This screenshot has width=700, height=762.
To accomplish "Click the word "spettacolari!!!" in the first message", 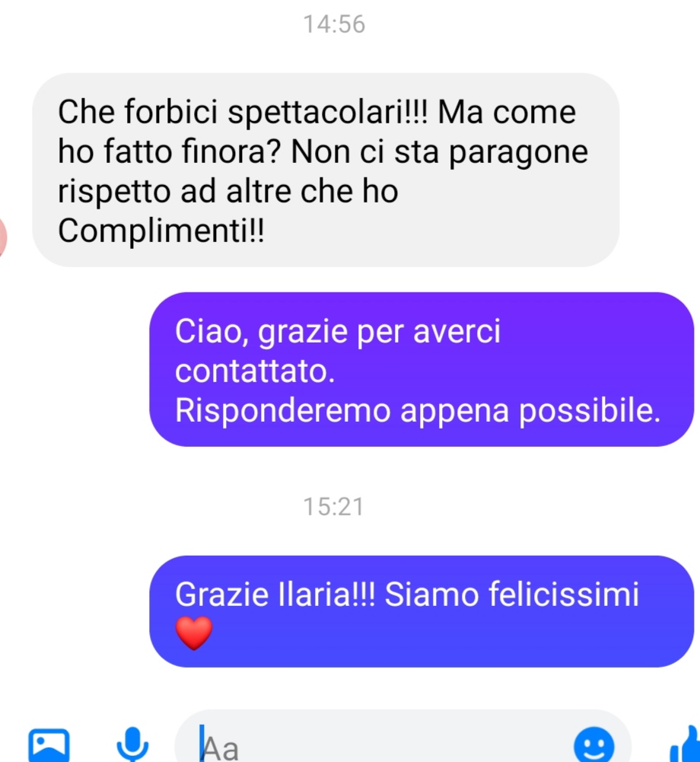I will [x=328, y=112].
